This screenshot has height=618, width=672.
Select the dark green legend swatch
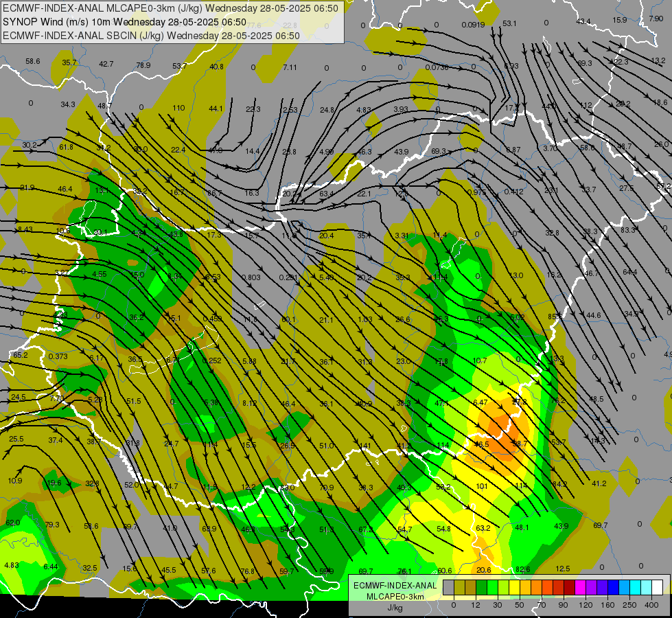coord(482,587)
